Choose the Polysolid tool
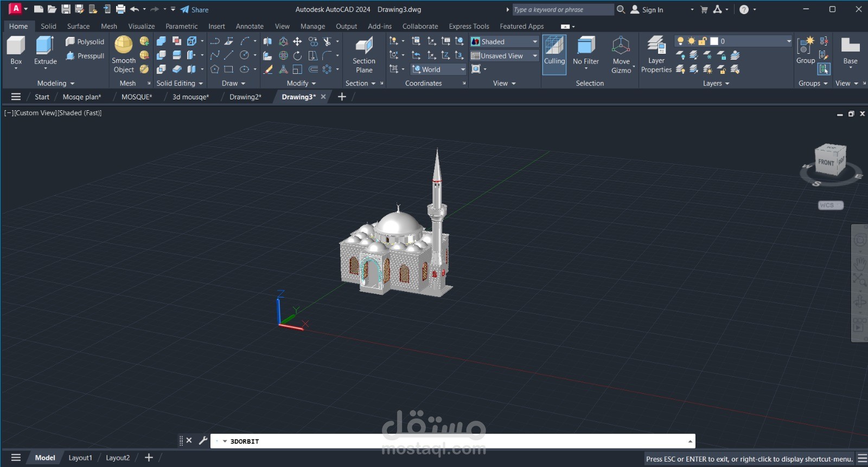Image resolution: width=868 pixels, height=467 pixels. (x=85, y=41)
